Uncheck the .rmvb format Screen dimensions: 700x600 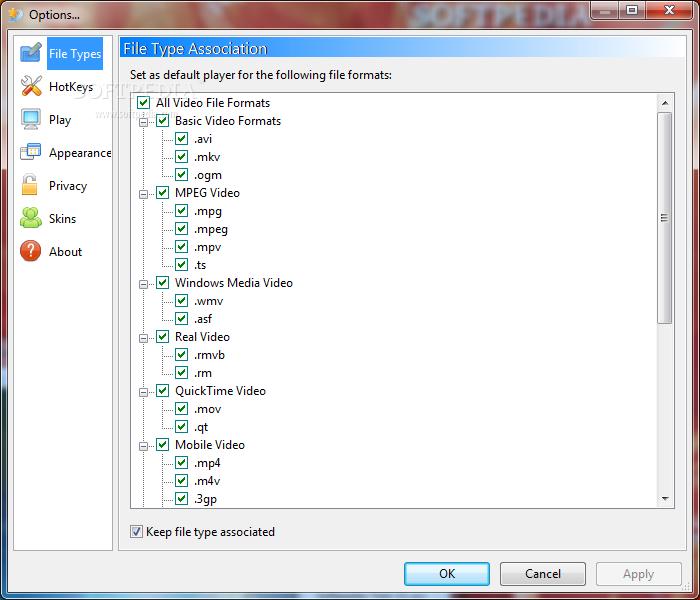click(x=181, y=355)
